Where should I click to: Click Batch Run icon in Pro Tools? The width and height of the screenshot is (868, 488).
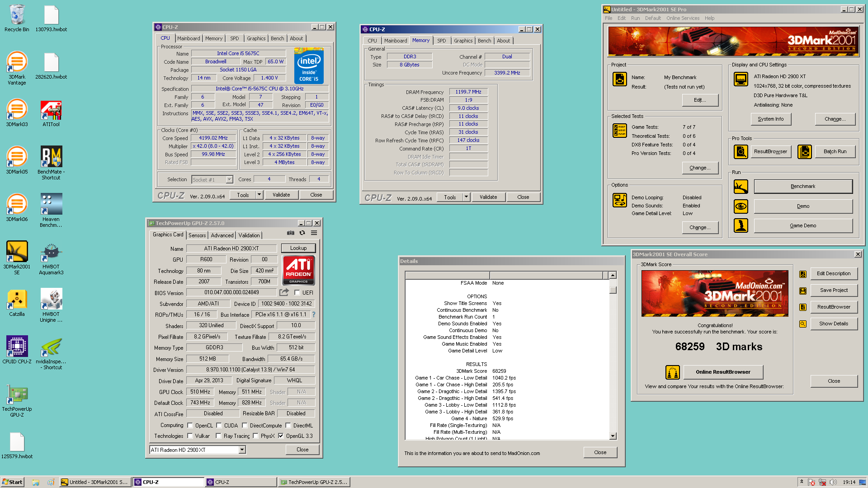805,152
